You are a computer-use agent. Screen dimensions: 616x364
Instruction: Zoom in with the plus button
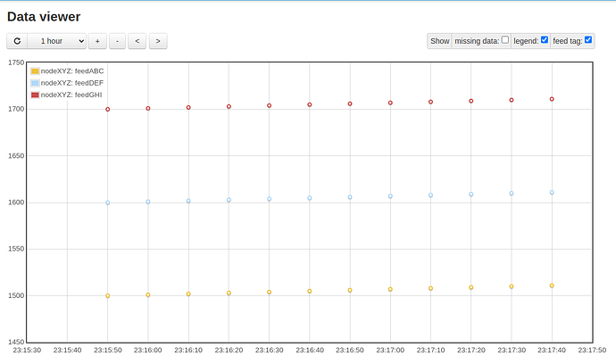97,41
